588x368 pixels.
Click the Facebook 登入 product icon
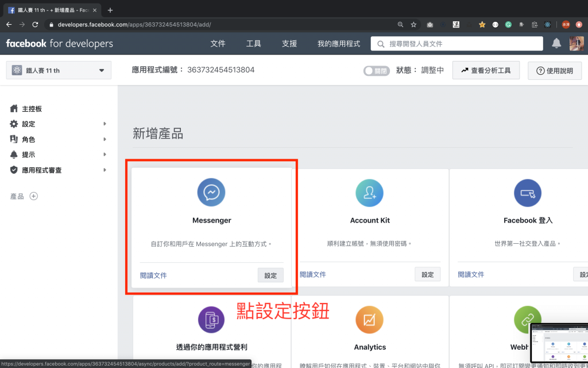(528, 193)
